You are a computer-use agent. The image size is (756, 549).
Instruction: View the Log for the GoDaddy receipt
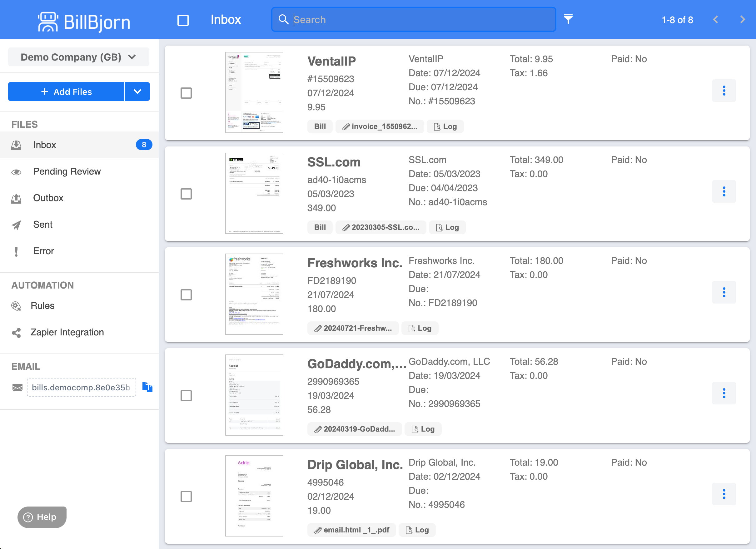click(x=423, y=429)
